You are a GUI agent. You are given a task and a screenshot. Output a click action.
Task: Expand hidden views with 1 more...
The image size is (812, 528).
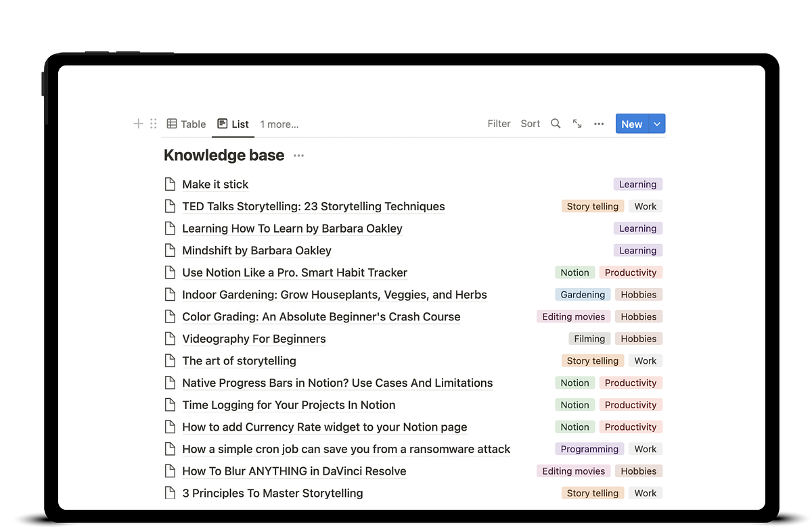[279, 124]
